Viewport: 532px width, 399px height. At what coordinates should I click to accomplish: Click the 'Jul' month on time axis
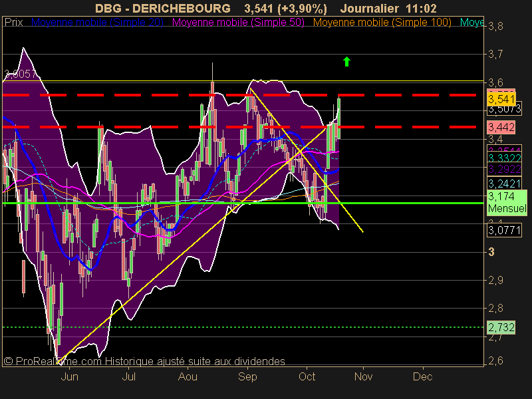[128, 376]
